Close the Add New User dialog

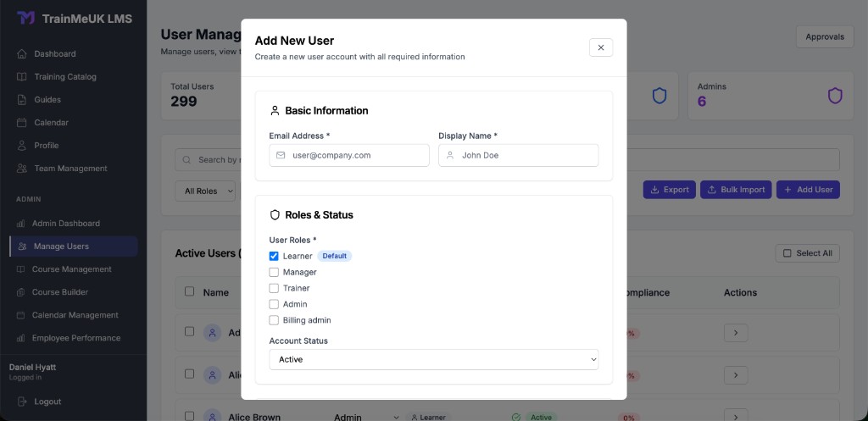[x=601, y=47]
